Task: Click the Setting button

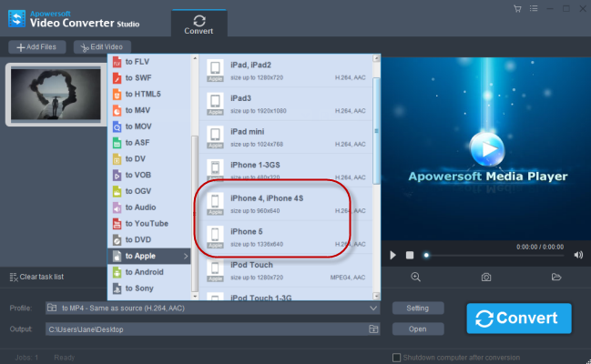Action: pos(418,308)
